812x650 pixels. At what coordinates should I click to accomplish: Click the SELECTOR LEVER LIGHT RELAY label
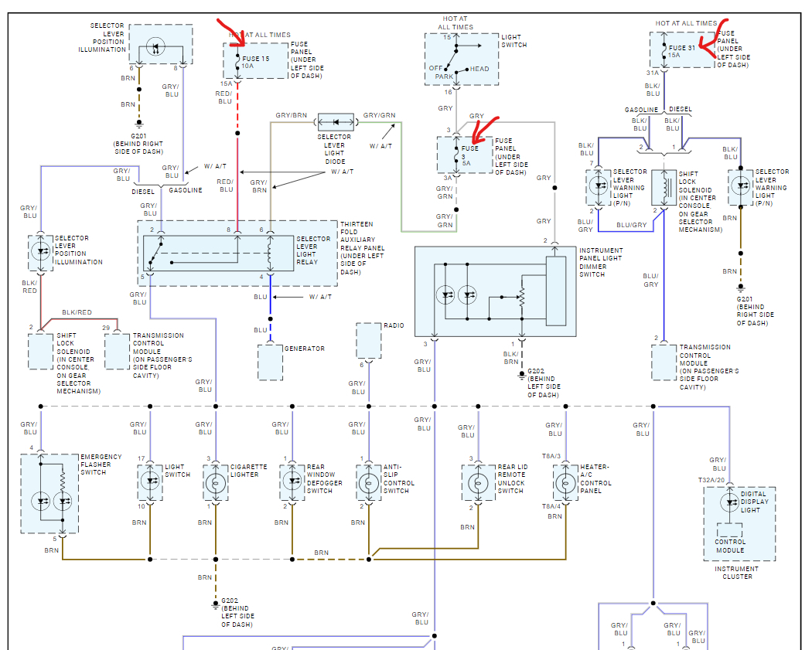click(x=313, y=250)
